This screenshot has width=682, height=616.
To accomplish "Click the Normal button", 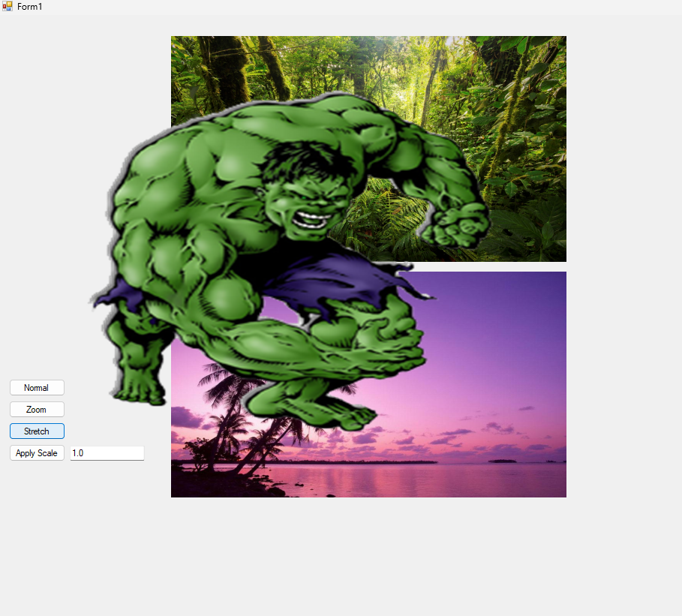I will coord(37,388).
